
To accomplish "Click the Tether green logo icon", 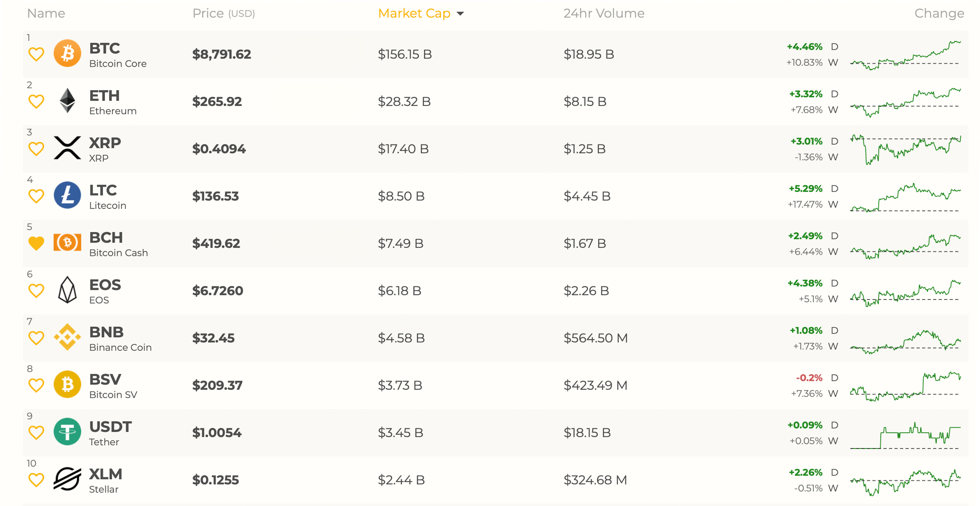I will pyautogui.click(x=67, y=432).
